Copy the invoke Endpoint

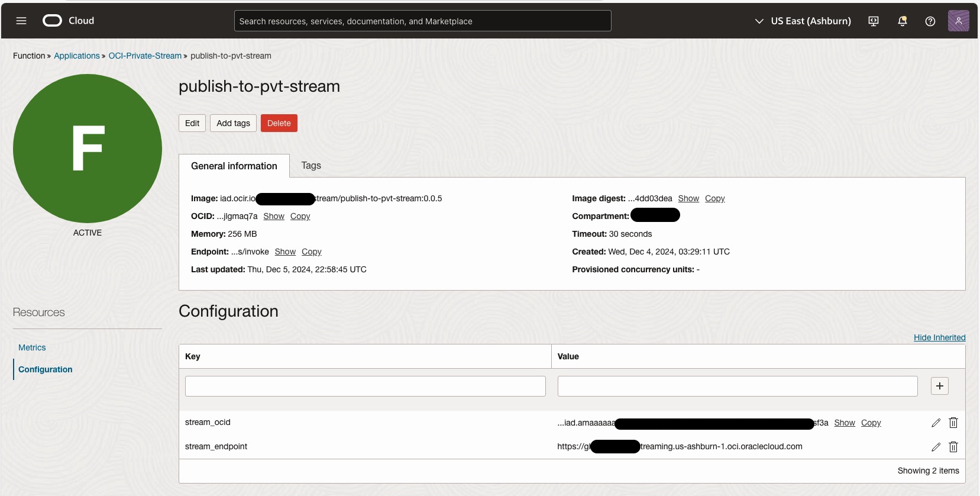(x=312, y=252)
